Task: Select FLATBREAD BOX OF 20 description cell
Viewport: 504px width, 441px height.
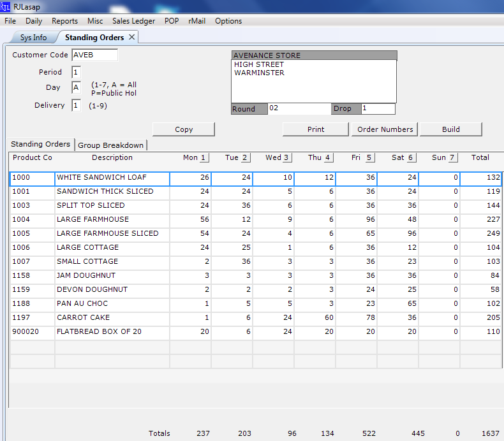Action: [x=112, y=332]
